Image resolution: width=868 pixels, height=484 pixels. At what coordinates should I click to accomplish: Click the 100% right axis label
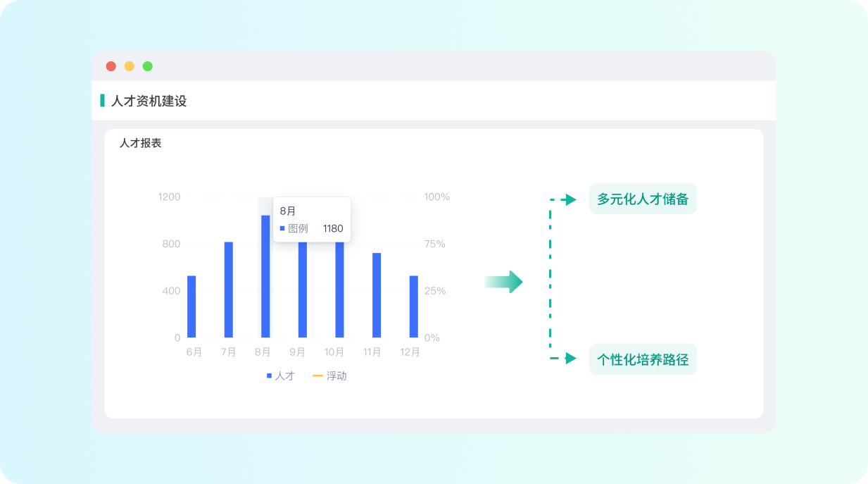click(x=437, y=197)
